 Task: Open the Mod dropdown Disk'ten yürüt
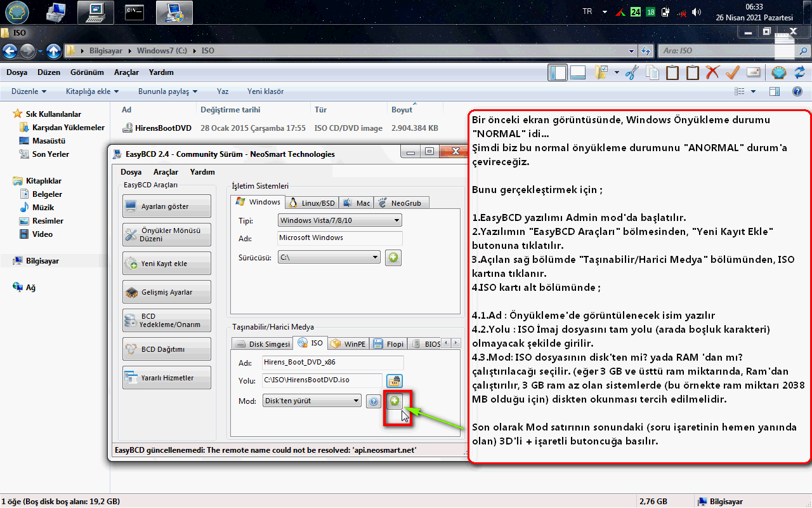click(312, 401)
